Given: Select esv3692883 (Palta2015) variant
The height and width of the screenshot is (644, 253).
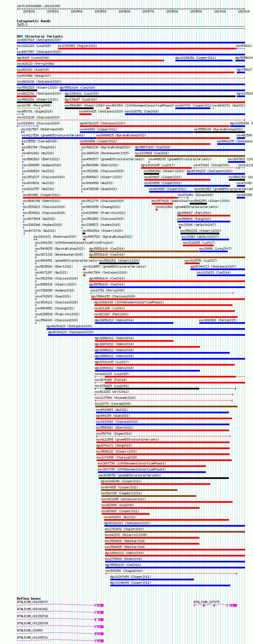Looking at the screenshot, I should (x=218, y=320).
